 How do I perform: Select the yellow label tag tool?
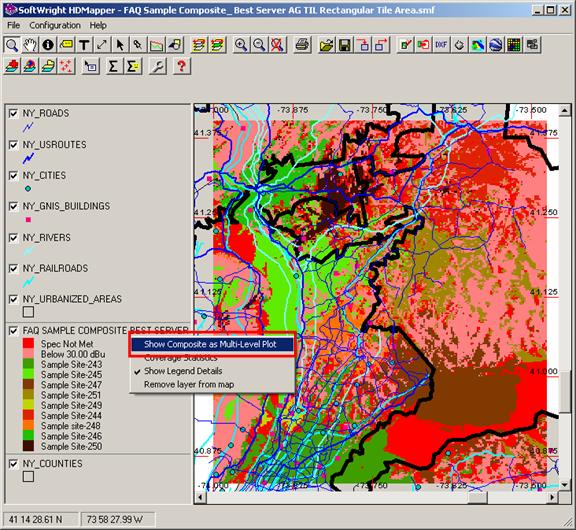point(66,45)
